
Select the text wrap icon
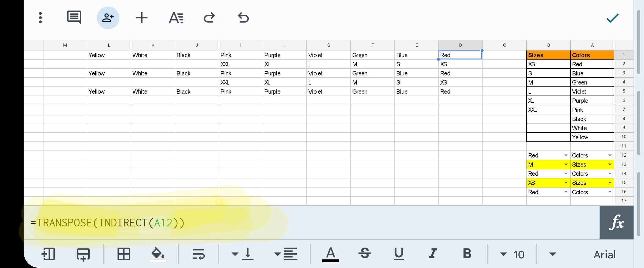[x=198, y=254]
